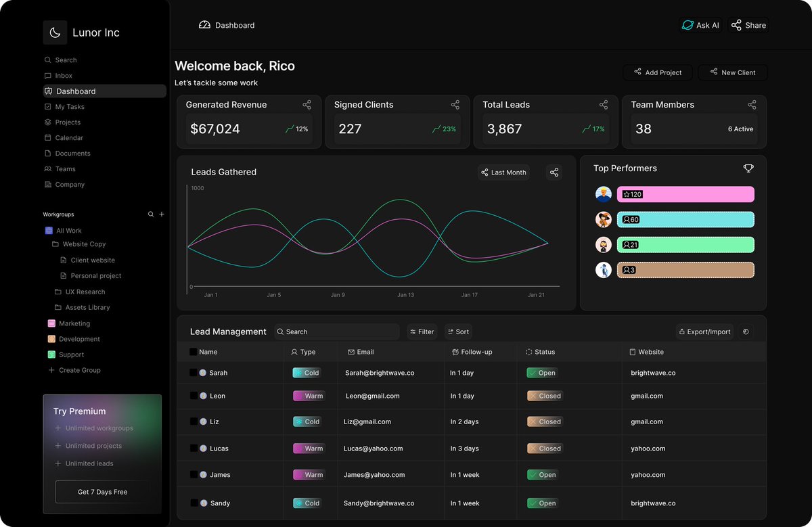Click the Leads Gathered share icon

(x=554, y=173)
